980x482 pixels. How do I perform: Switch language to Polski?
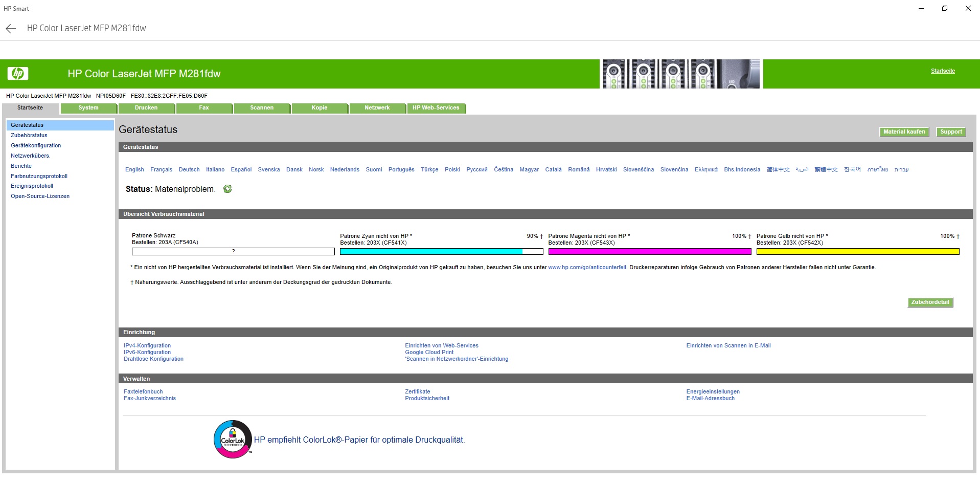[x=452, y=169]
